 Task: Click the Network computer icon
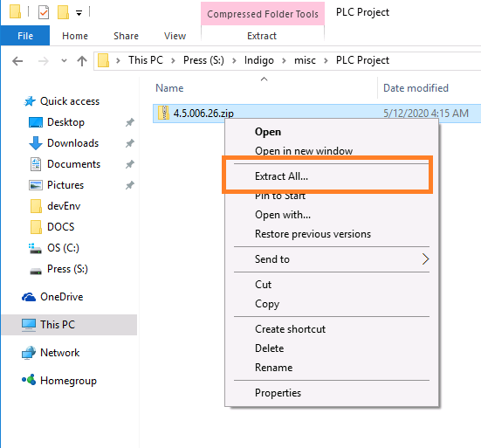29,353
